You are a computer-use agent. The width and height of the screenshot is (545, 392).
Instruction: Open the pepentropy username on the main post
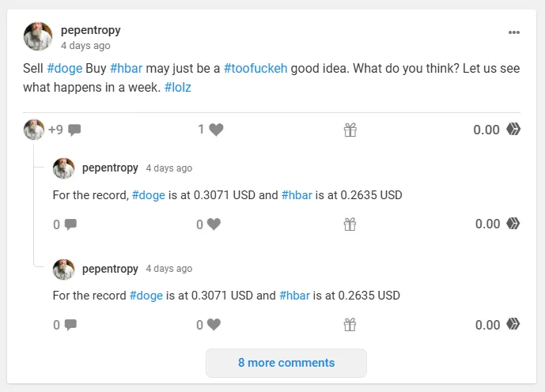pyautogui.click(x=91, y=30)
